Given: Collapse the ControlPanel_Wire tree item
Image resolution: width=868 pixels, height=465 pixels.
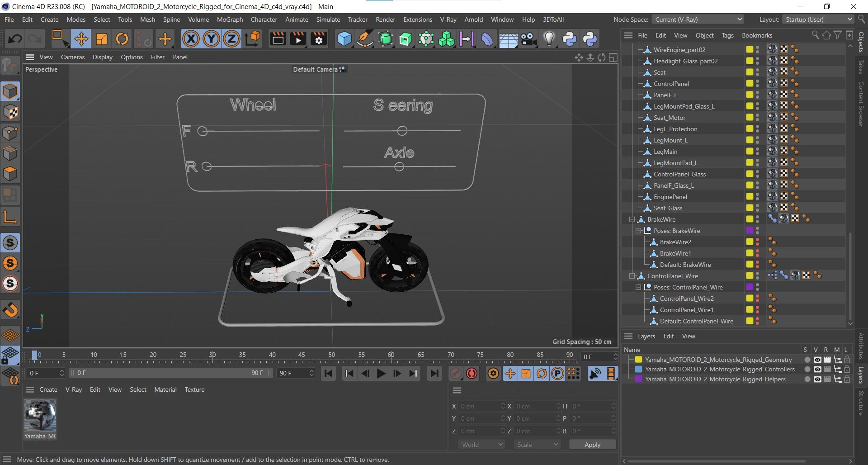Looking at the screenshot, I should point(632,276).
